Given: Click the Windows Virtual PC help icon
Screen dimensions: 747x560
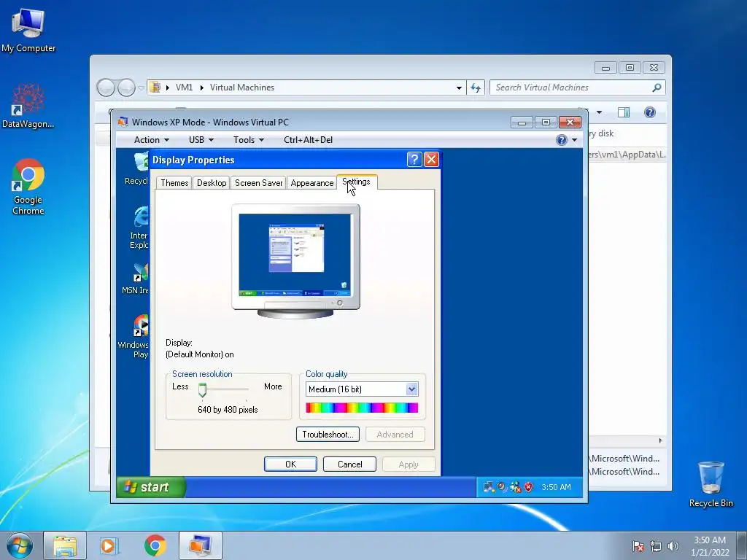Looking at the screenshot, I should (x=562, y=140).
